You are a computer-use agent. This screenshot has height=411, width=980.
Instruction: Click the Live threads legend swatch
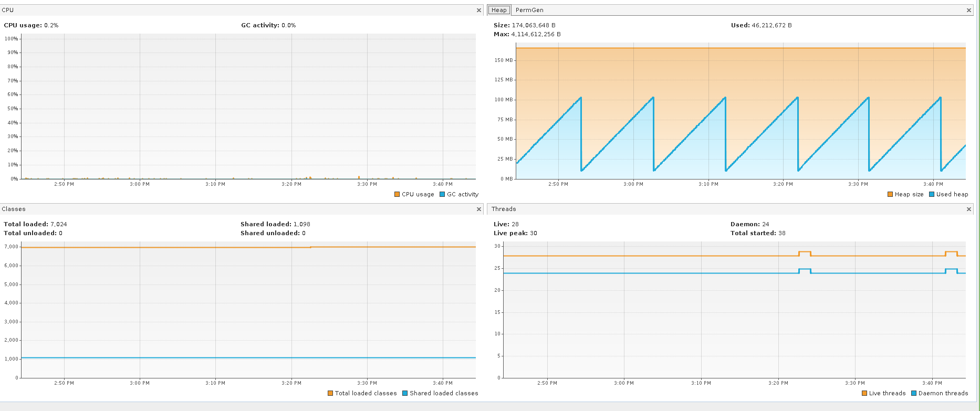pos(864,393)
